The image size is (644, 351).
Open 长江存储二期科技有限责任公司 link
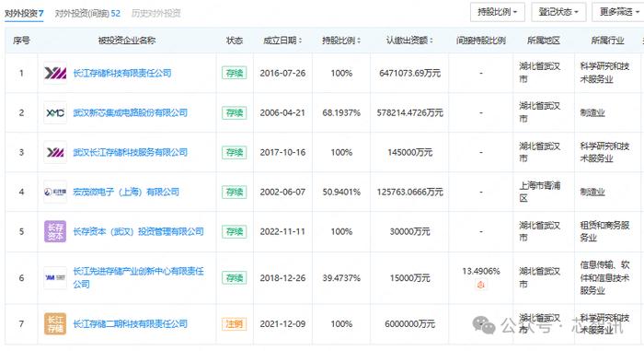[131, 324]
